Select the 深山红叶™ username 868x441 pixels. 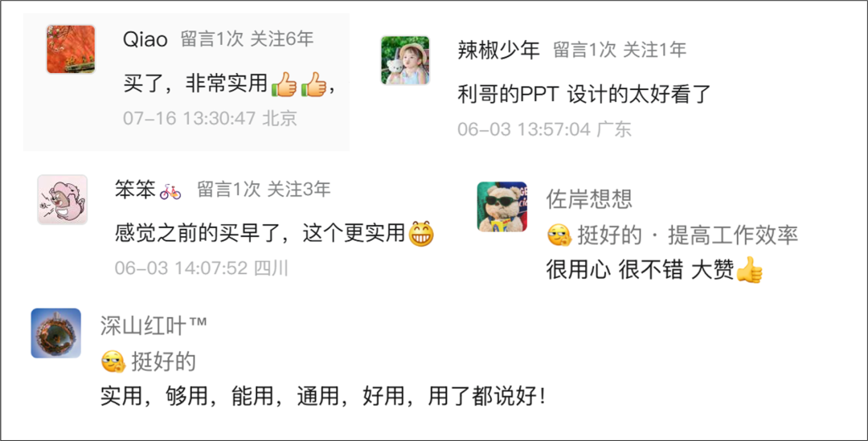point(154,326)
